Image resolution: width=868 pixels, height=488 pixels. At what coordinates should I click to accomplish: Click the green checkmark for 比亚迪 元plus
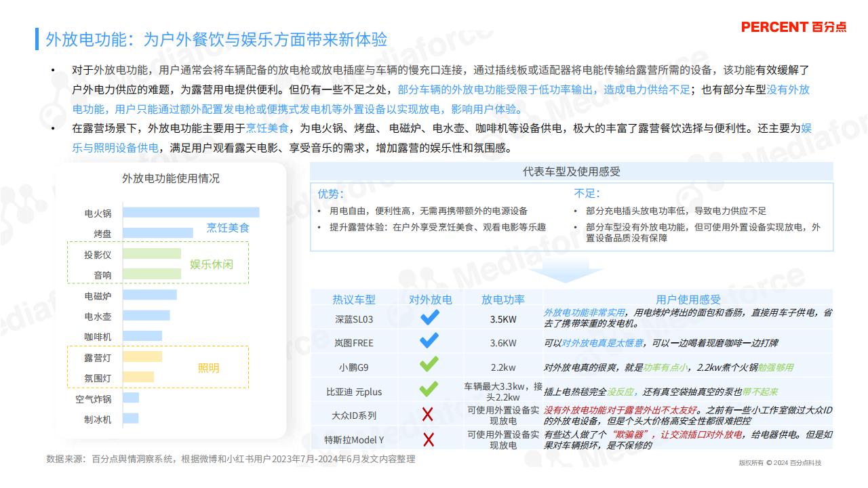tap(429, 390)
